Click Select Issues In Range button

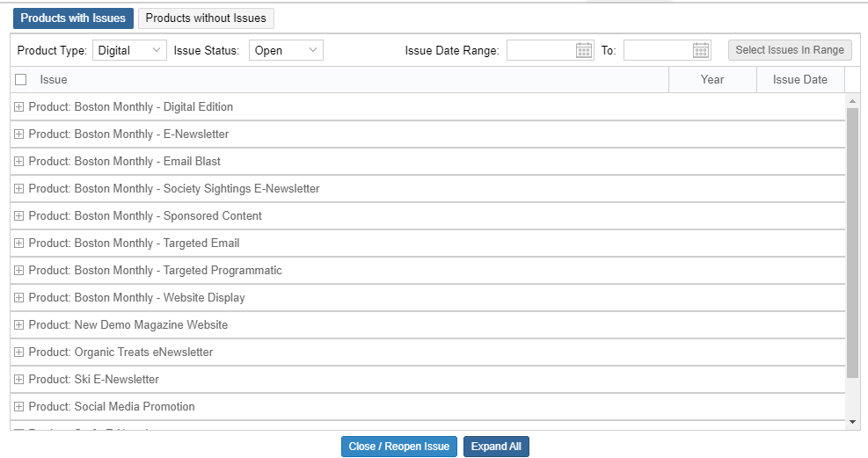click(790, 50)
